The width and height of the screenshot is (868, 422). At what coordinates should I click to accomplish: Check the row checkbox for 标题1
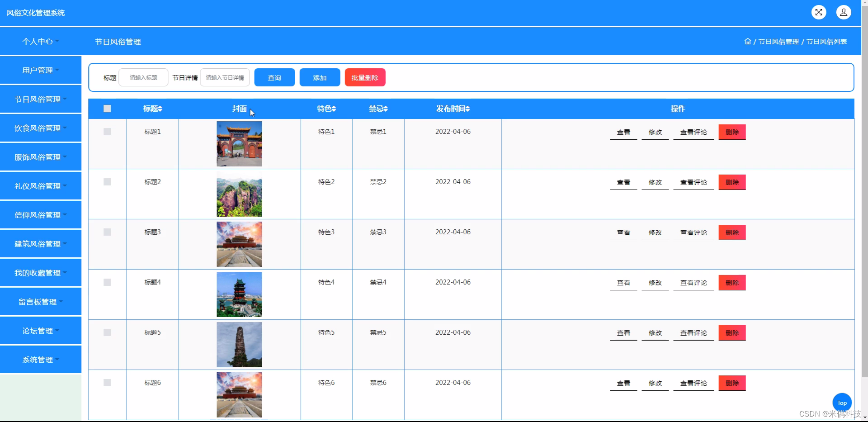tap(107, 132)
